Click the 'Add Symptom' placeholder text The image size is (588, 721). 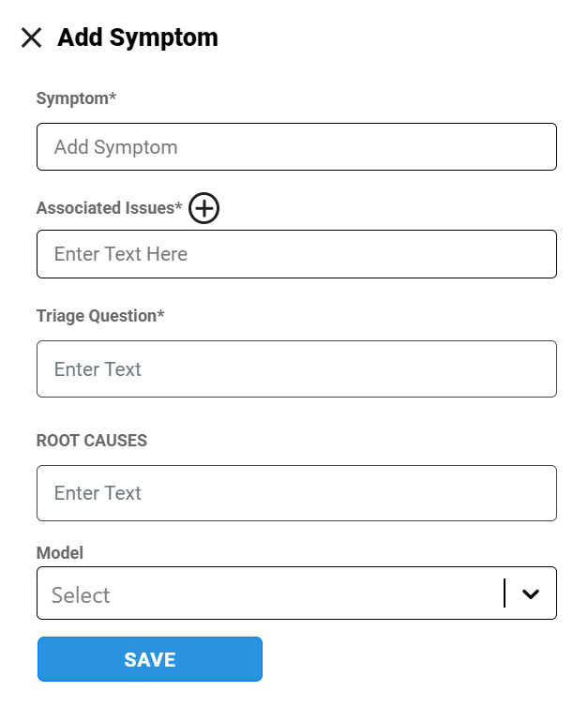pyautogui.click(x=115, y=147)
